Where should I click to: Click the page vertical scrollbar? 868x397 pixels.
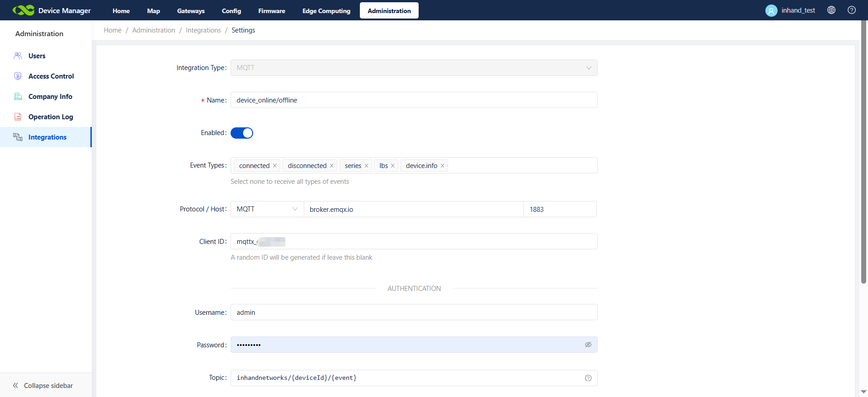(863, 154)
